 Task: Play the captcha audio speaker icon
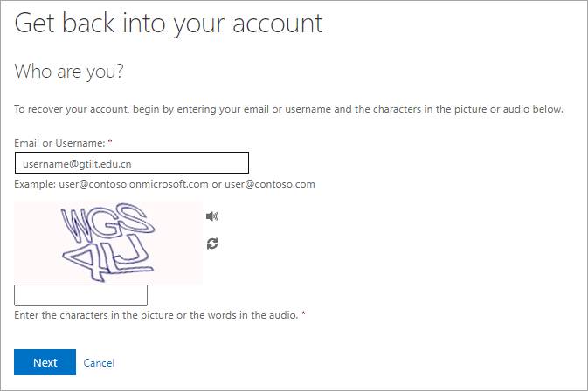[212, 216]
